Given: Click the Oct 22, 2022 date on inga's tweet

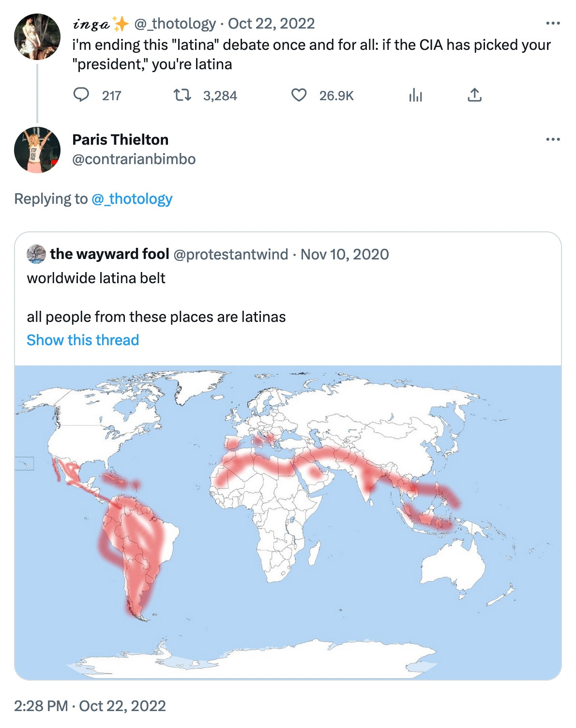Looking at the screenshot, I should (271, 24).
